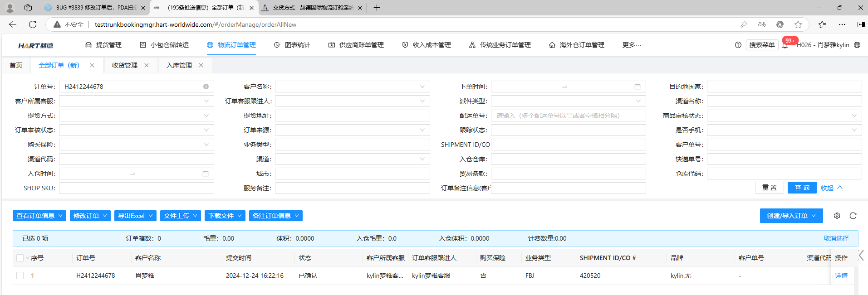Toggle the select-all checkbox in table header

click(x=20, y=258)
